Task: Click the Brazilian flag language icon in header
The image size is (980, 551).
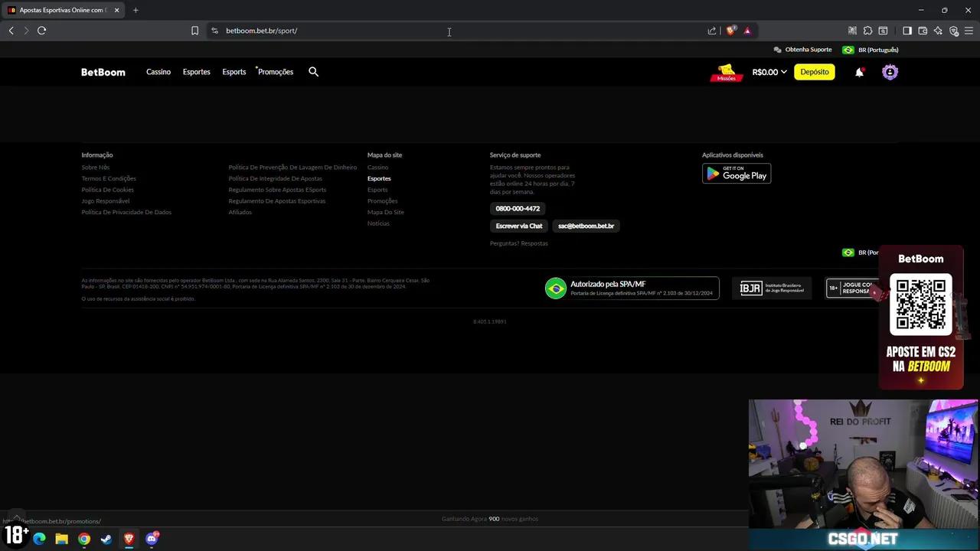Action: tap(848, 49)
